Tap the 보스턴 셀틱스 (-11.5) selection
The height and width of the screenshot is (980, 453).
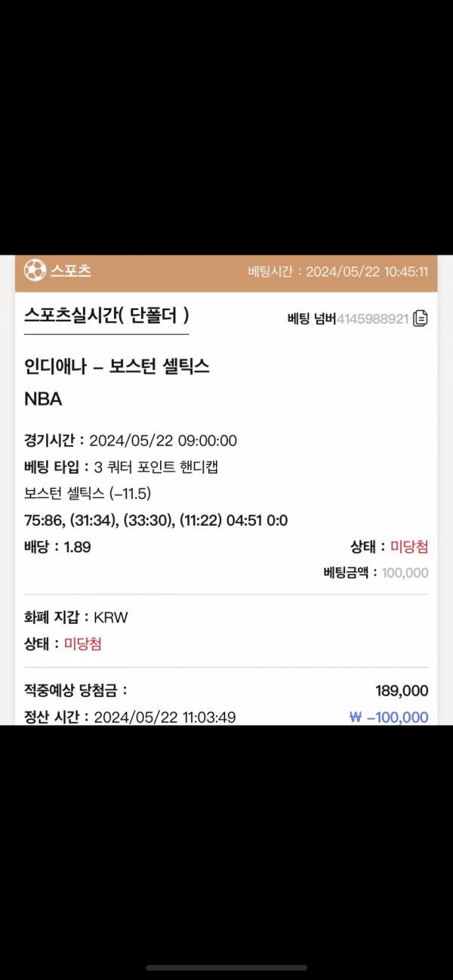(88, 494)
